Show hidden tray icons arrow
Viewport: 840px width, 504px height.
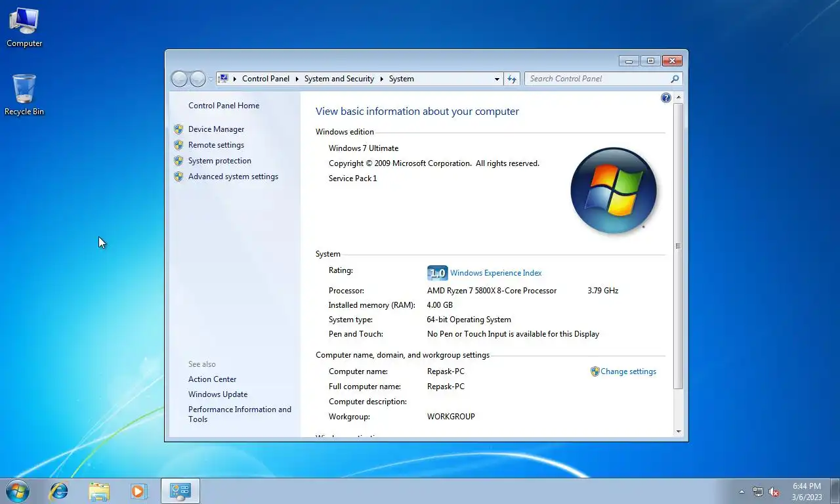pyautogui.click(x=742, y=492)
